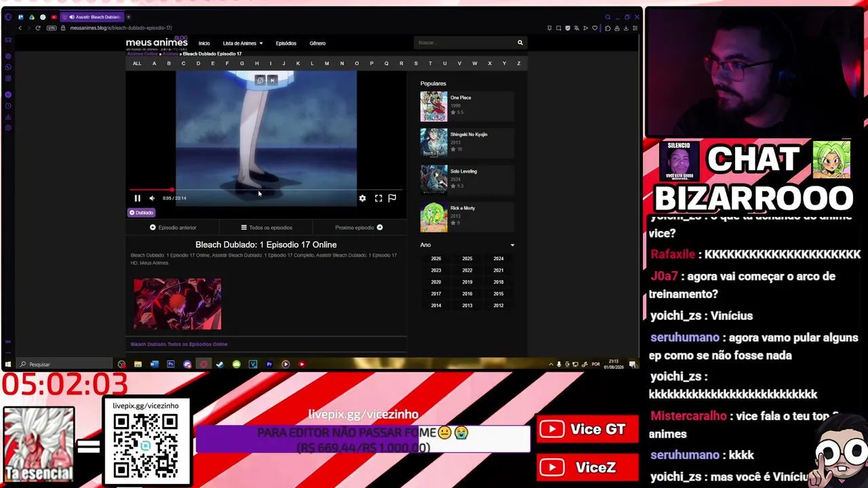Click the ViceZ YouTube banner
Viewport: 868px width, 488px height.
pyautogui.click(x=587, y=467)
